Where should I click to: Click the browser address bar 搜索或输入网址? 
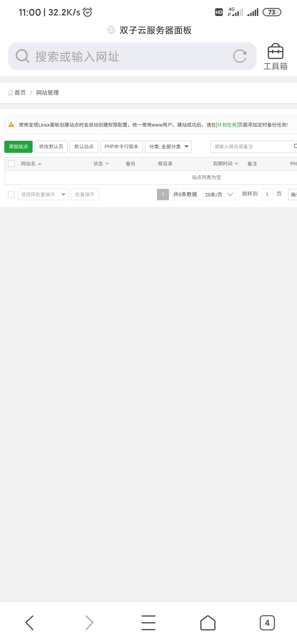tap(132, 56)
